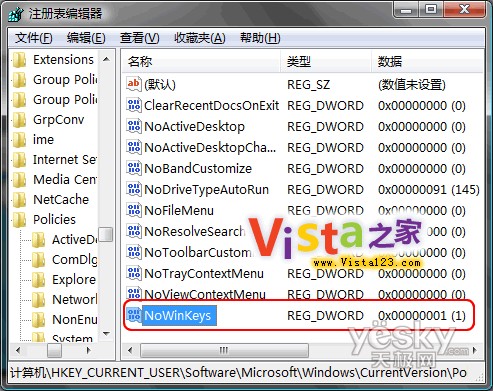Select the Extensions folder icon

coord(20,60)
